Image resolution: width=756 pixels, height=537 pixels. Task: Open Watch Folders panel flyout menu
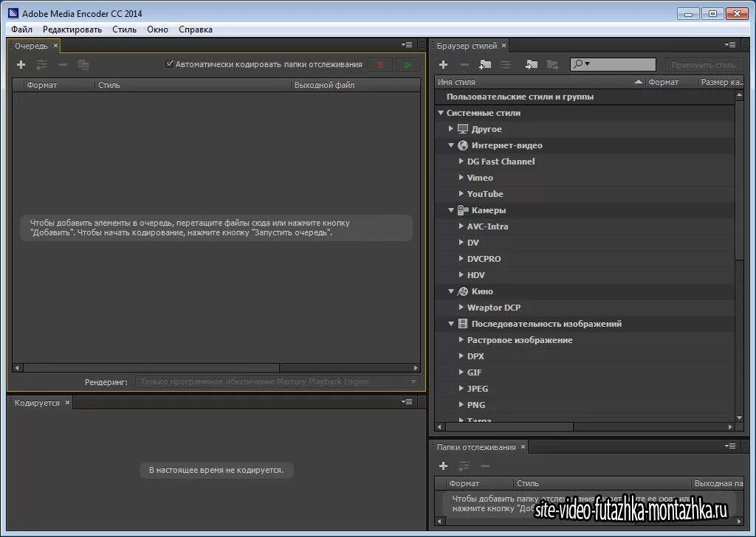[730, 446]
